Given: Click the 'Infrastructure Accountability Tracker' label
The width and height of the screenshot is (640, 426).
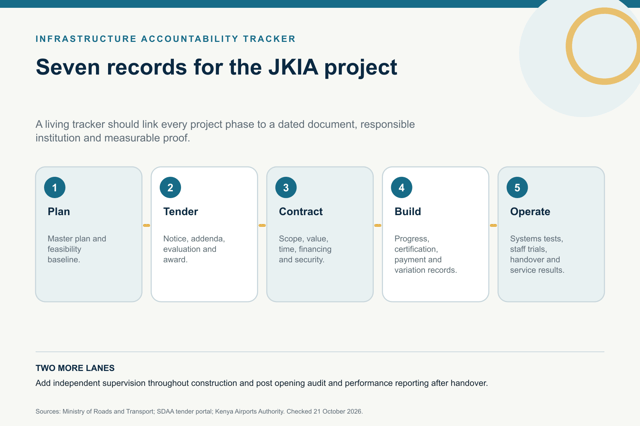Looking at the screenshot, I should tap(165, 39).
